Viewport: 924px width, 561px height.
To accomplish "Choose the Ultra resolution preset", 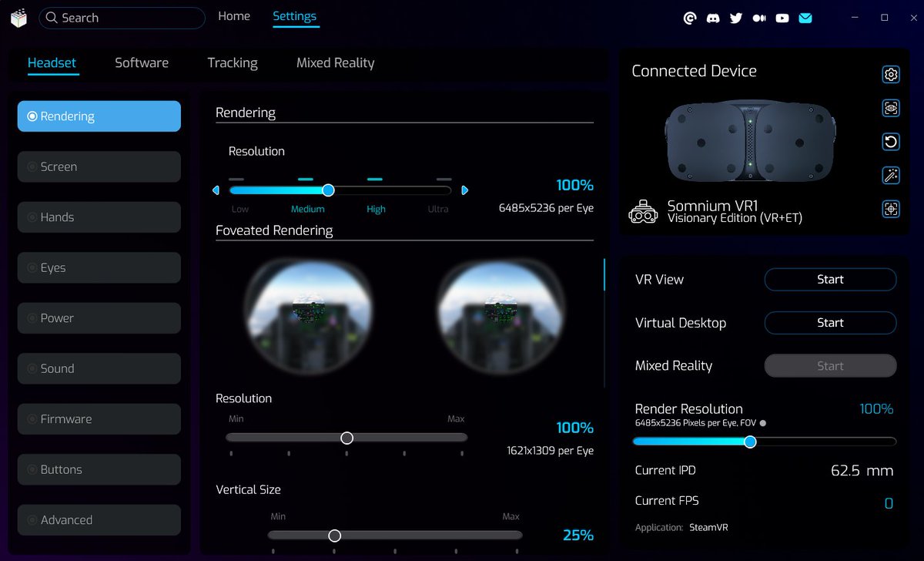I will [438, 210].
